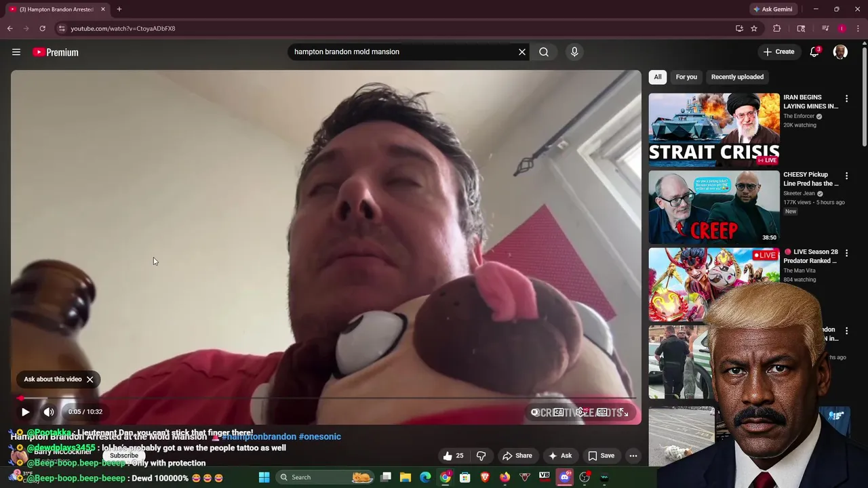Open Microsoft Edge from taskbar
This screenshot has height=488, width=868.
425,477
